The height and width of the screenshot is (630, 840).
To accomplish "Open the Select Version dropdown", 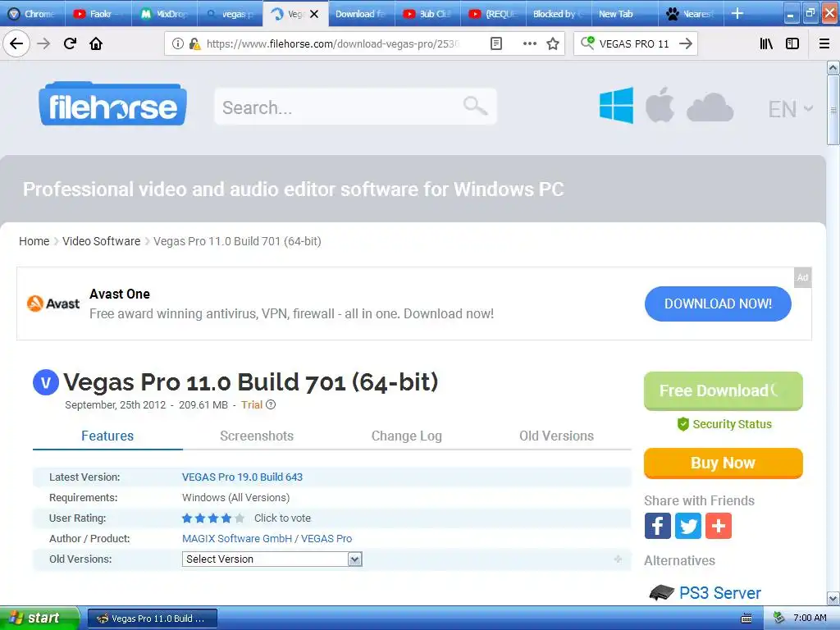I will click(272, 559).
